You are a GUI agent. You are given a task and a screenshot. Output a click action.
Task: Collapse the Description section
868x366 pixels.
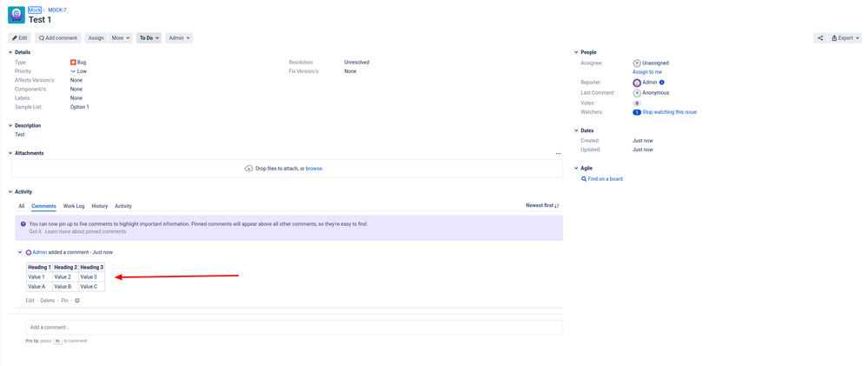(10, 126)
